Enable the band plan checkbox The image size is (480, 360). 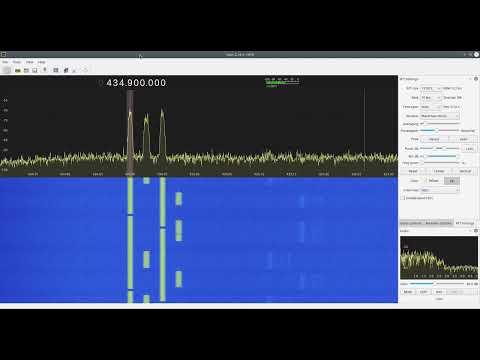[403, 198]
